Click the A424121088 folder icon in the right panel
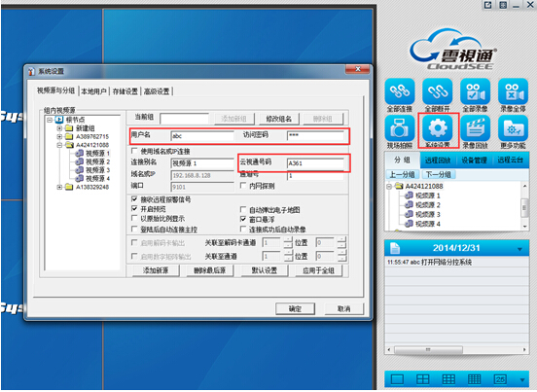Image resolution: width=537 pixels, height=392 pixels. [x=399, y=186]
